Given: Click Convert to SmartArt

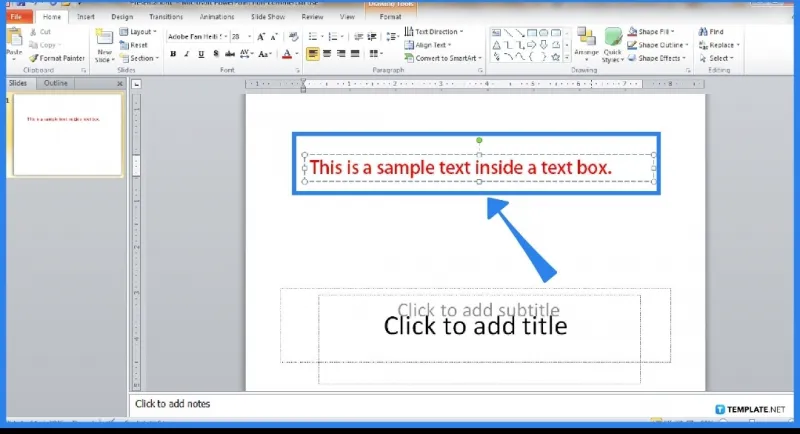Looking at the screenshot, I should [443, 58].
